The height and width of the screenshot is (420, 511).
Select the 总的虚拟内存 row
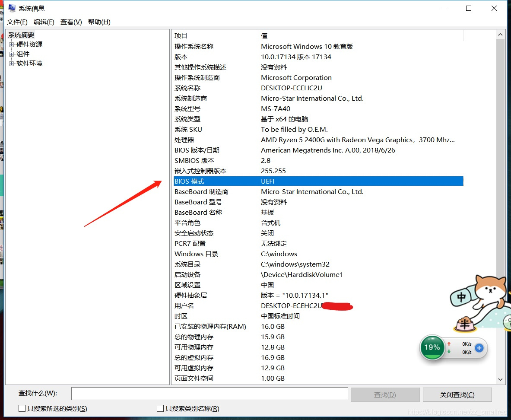pos(318,358)
